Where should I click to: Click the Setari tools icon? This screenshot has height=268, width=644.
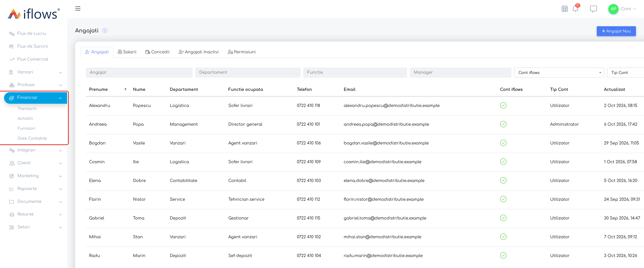pos(12,227)
